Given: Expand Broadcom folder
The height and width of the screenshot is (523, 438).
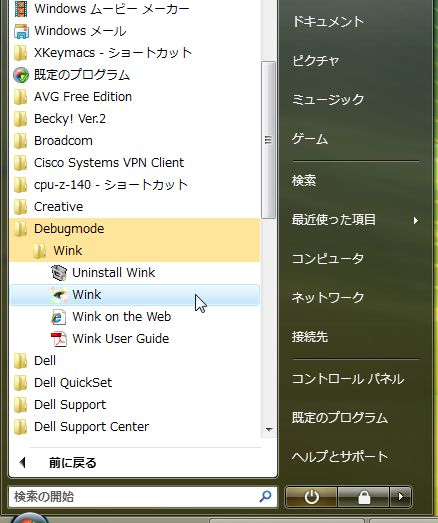Looking at the screenshot, I should 135,141.
